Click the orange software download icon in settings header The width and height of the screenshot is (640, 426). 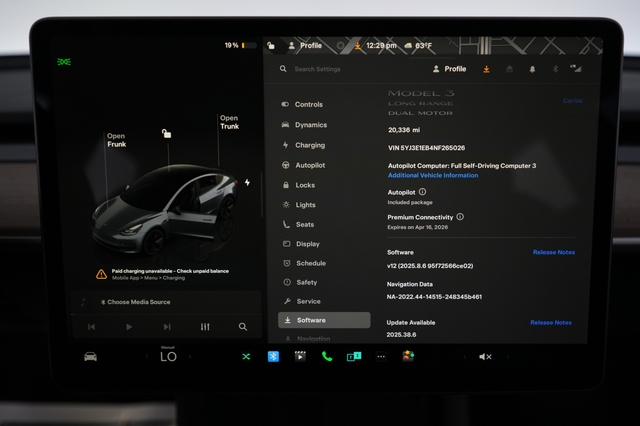[486, 69]
